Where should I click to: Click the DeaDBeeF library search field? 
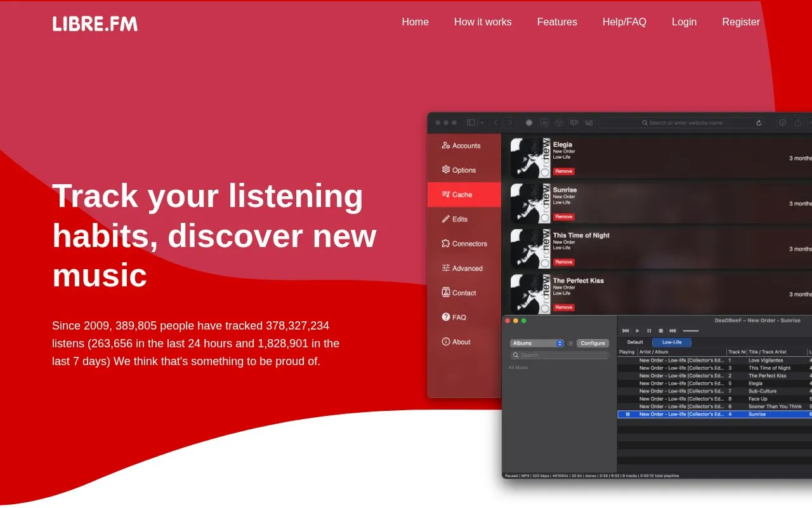click(560, 356)
